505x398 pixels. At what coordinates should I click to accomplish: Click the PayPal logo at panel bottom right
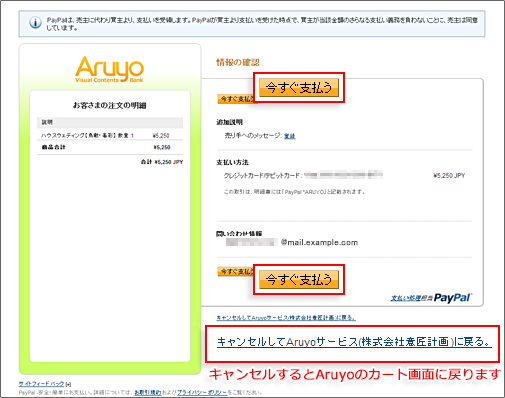453,298
